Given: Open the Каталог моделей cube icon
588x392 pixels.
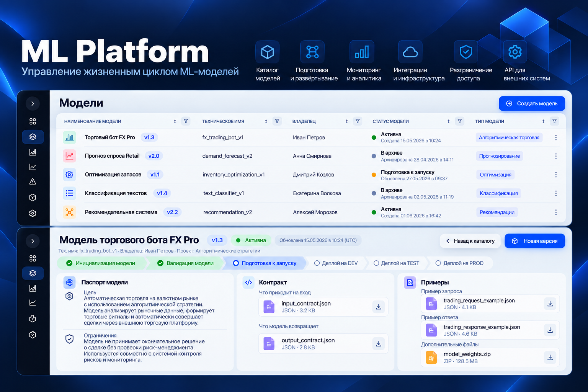Looking at the screenshot, I should point(267,52).
